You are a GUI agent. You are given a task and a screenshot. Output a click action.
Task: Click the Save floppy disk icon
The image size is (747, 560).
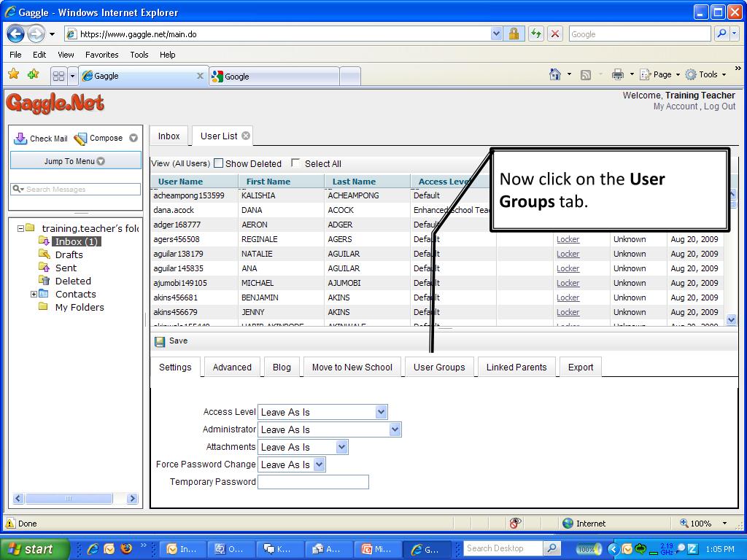(160, 341)
